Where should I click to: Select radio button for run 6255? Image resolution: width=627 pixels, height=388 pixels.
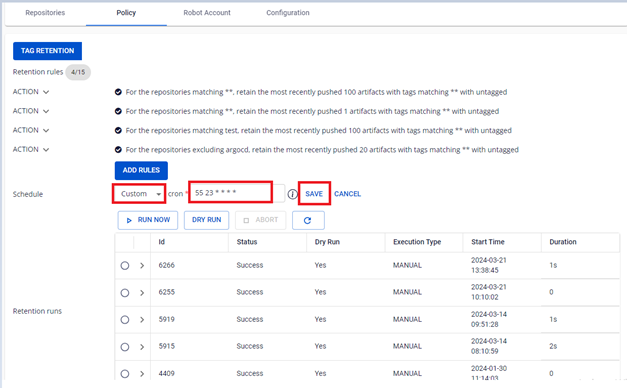click(x=125, y=293)
